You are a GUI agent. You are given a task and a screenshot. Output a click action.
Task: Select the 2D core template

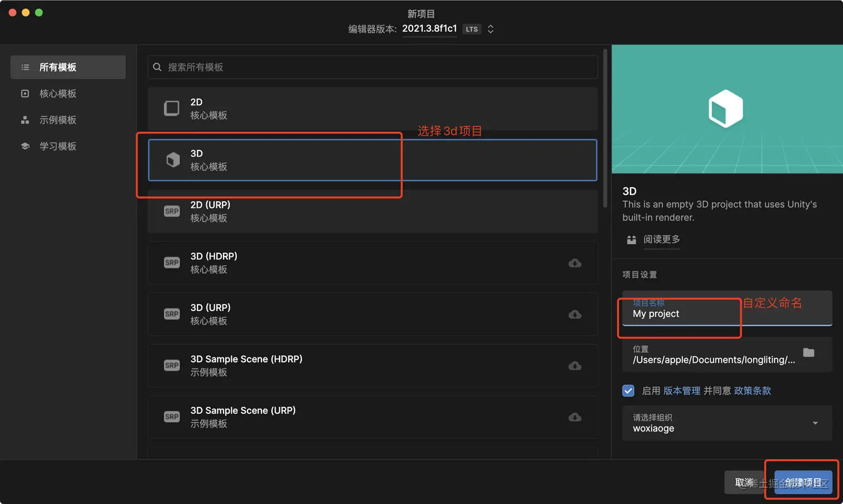(x=372, y=109)
